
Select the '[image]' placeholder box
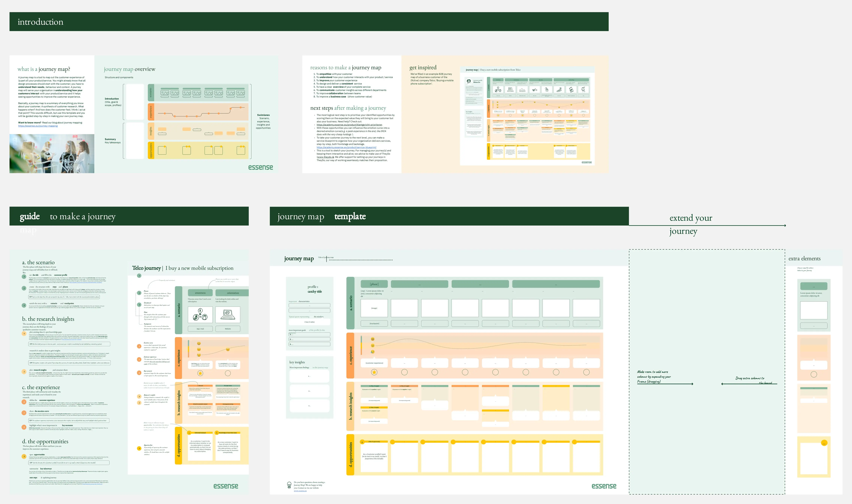point(374,308)
